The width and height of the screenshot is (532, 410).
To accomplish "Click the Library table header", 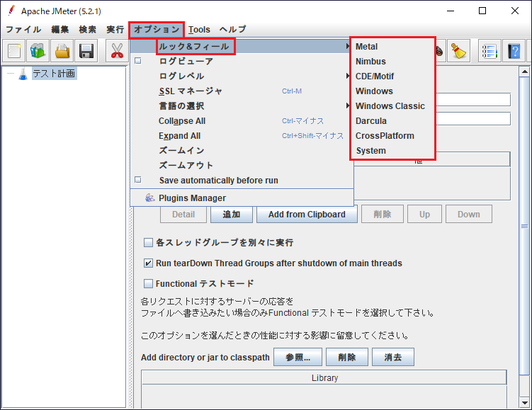I will click(324, 377).
